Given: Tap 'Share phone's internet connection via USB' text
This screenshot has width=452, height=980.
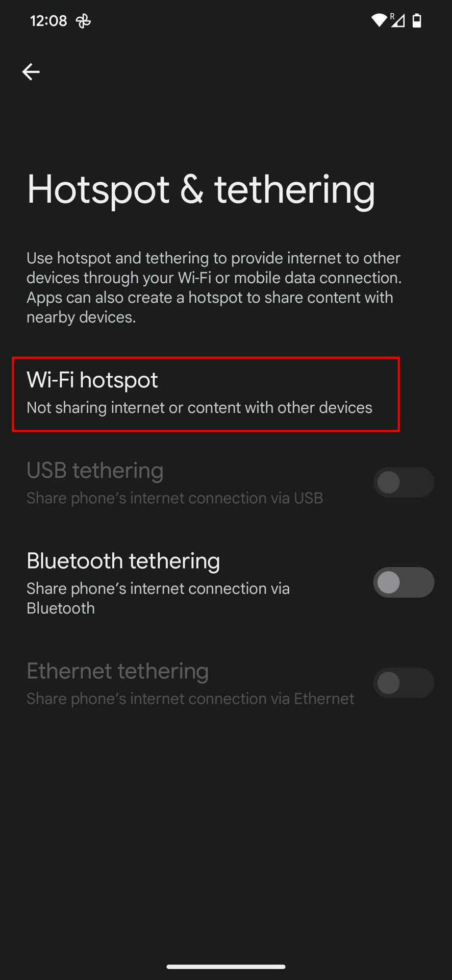Looking at the screenshot, I should point(175,498).
